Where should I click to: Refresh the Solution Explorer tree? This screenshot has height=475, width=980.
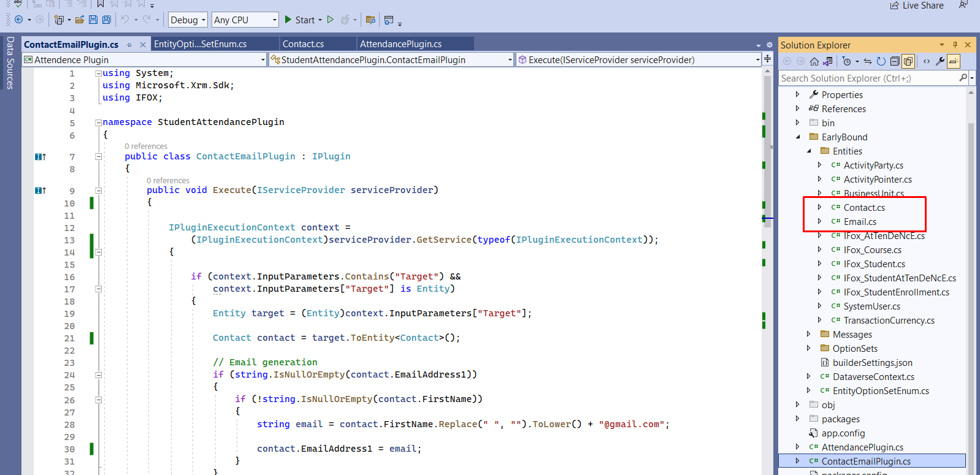(x=881, y=61)
